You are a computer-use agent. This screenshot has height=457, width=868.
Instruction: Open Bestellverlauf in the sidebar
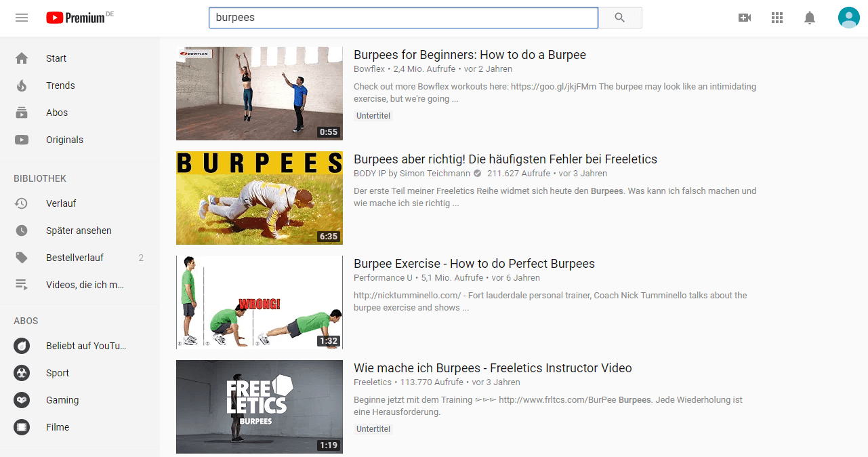coord(80,258)
